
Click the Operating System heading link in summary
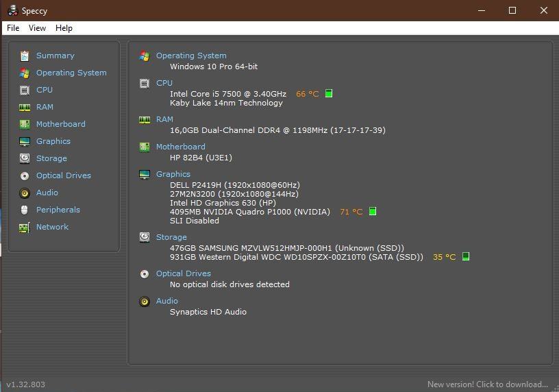pyautogui.click(x=191, y=56)
